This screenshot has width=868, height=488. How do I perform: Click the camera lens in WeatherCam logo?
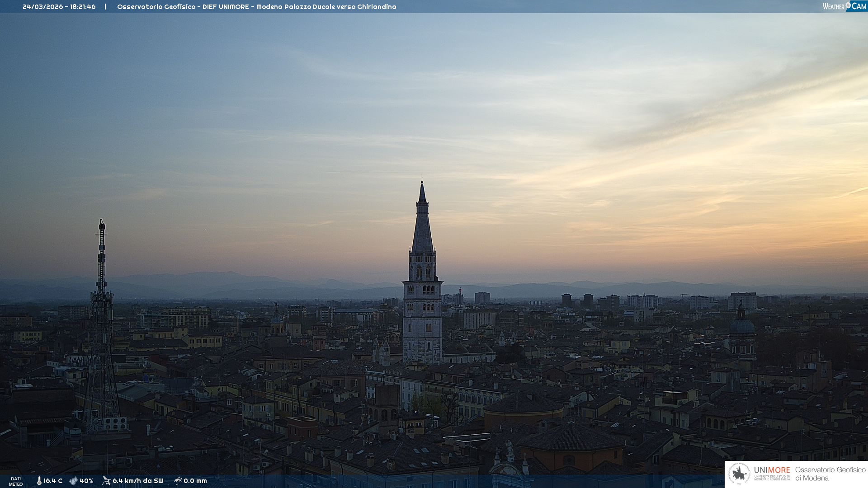(848, 5)
